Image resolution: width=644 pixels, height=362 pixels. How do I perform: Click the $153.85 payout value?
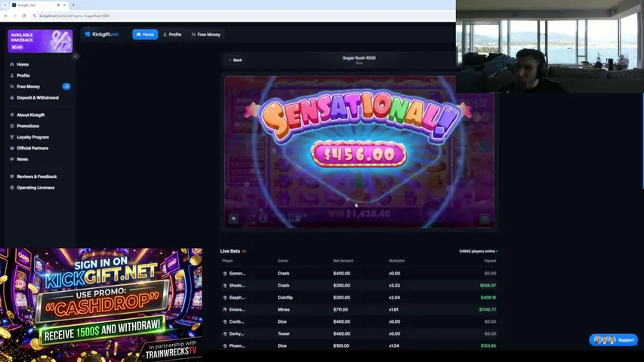[x=488, y=346]
